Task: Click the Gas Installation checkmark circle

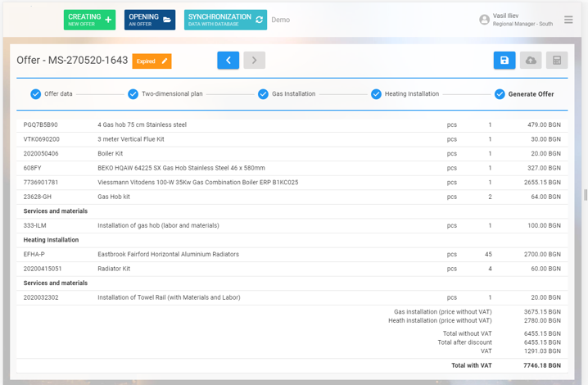Action: 263,94
